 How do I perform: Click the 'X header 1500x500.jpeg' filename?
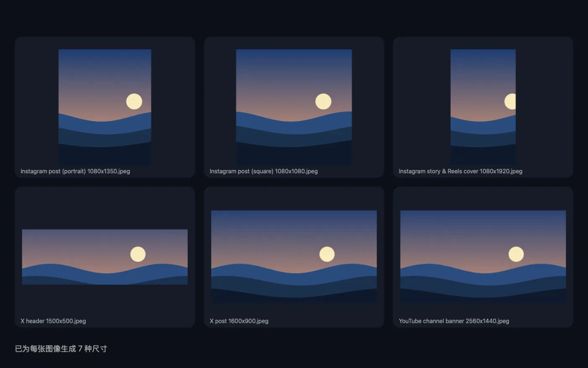pos(53,321)
